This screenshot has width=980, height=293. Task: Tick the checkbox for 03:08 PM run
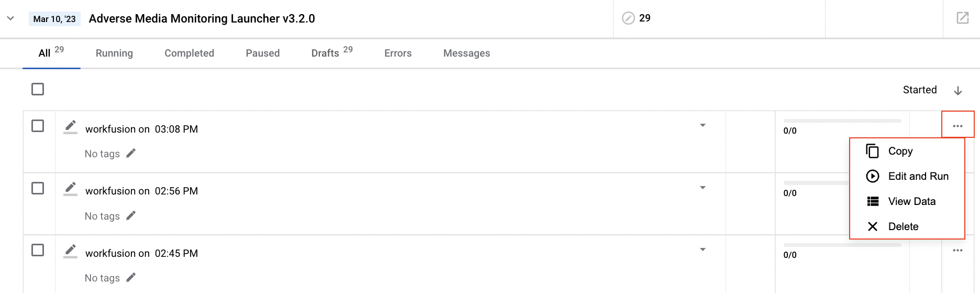[38, 126]
